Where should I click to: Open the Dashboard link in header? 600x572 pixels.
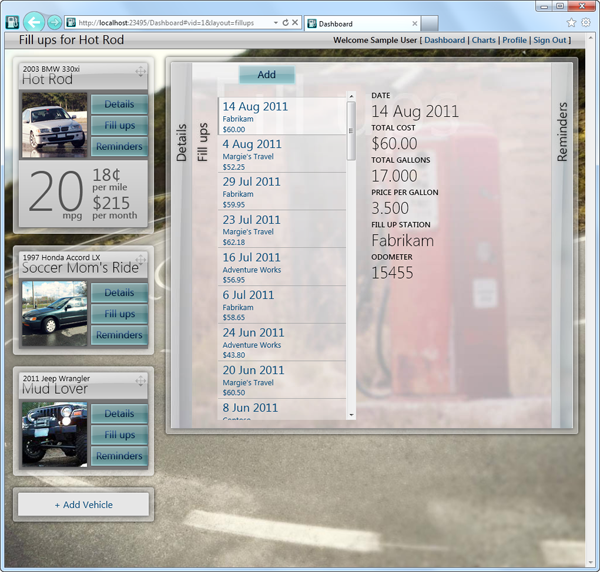(444, 40)
